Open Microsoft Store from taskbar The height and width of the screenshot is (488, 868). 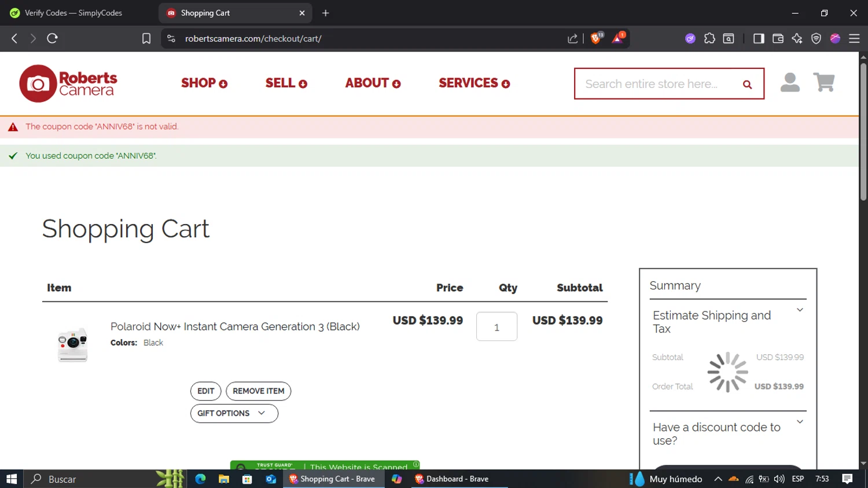[247, 479]
